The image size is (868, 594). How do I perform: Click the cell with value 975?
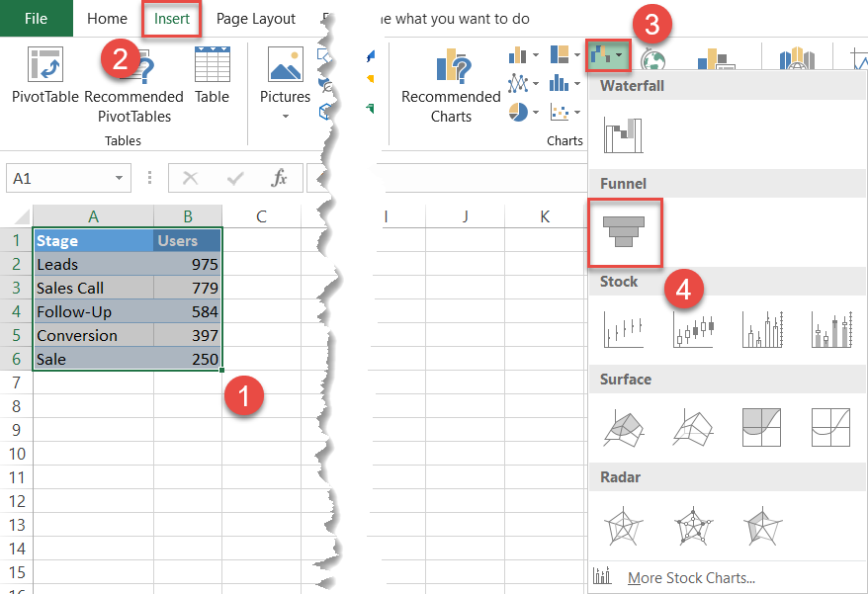pyautogui.click(x=188, y=264)
